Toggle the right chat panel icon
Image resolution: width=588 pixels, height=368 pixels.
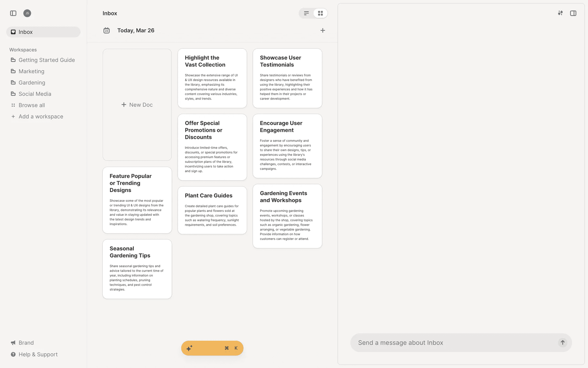573,13
